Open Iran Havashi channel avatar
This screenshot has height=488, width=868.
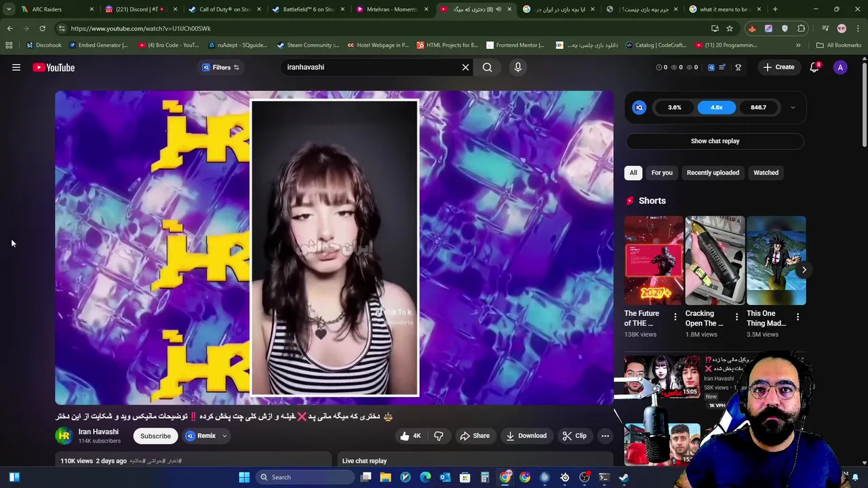click(x=64, y=436)
